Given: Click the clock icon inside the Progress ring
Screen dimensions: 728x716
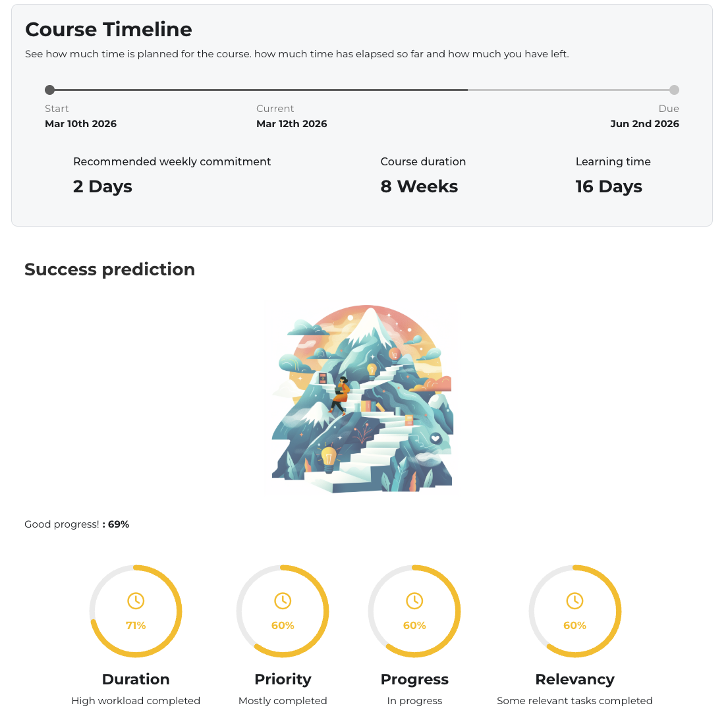Looking at the screenshot, I should (x=414, y=600).
